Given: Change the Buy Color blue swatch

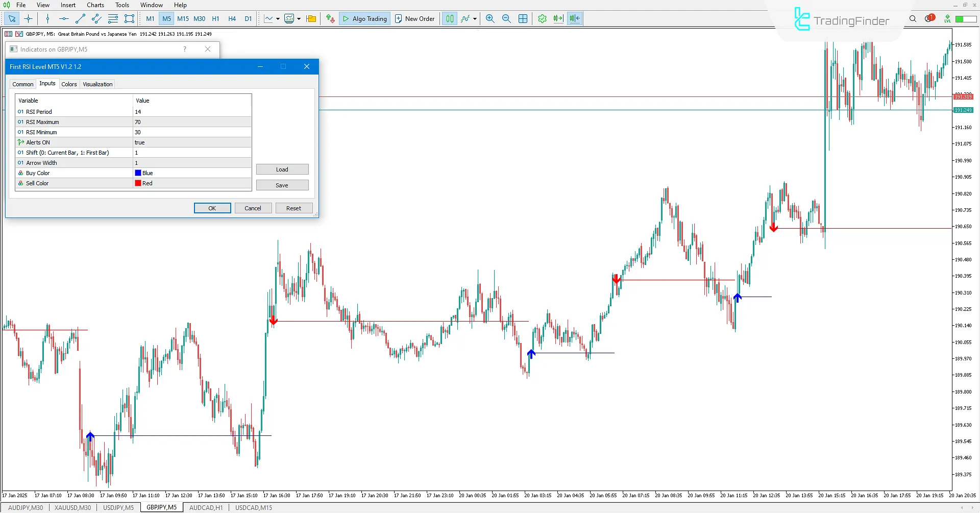Looking at the screenshot, I should [x=137, y=173].
